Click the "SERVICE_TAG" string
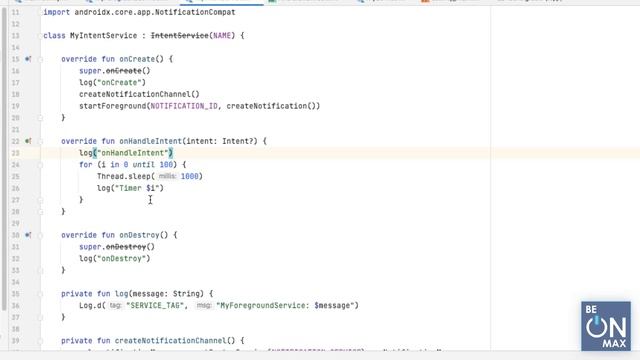This screenshot has width=640, height=360. click(155, 306)
